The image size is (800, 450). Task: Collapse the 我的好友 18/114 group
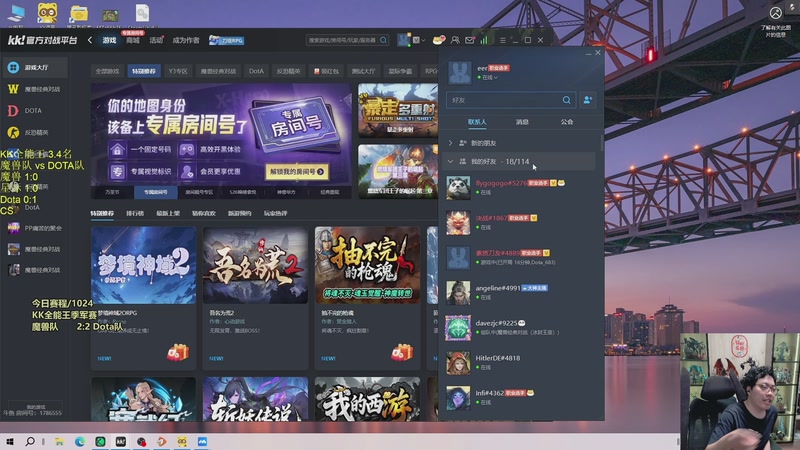(x=518, y=161)
